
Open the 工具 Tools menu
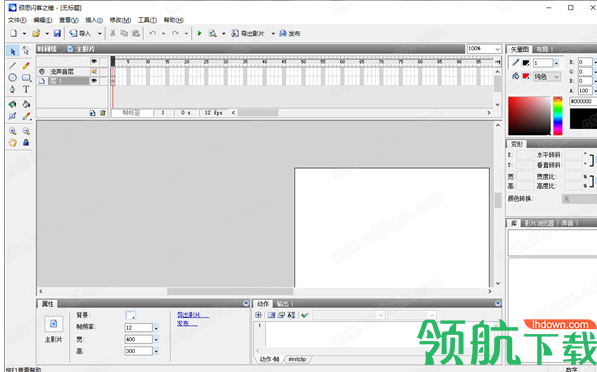click(x=147, y=20)
